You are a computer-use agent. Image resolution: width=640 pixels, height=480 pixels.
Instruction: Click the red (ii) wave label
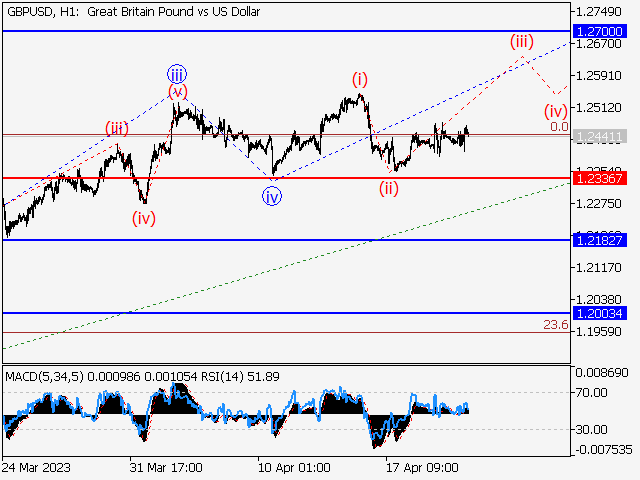(389, 189)
